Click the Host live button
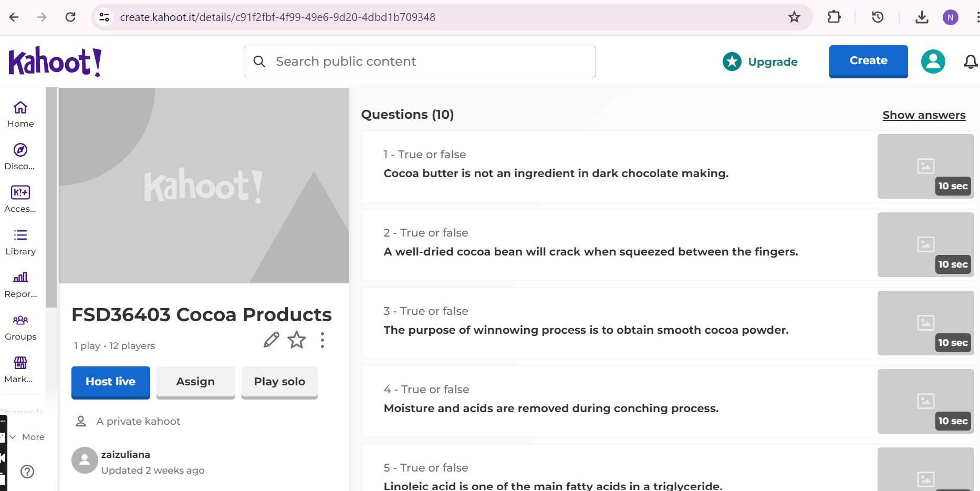The height and width of the screenshot is (491, 980). [x=111, y=382]
